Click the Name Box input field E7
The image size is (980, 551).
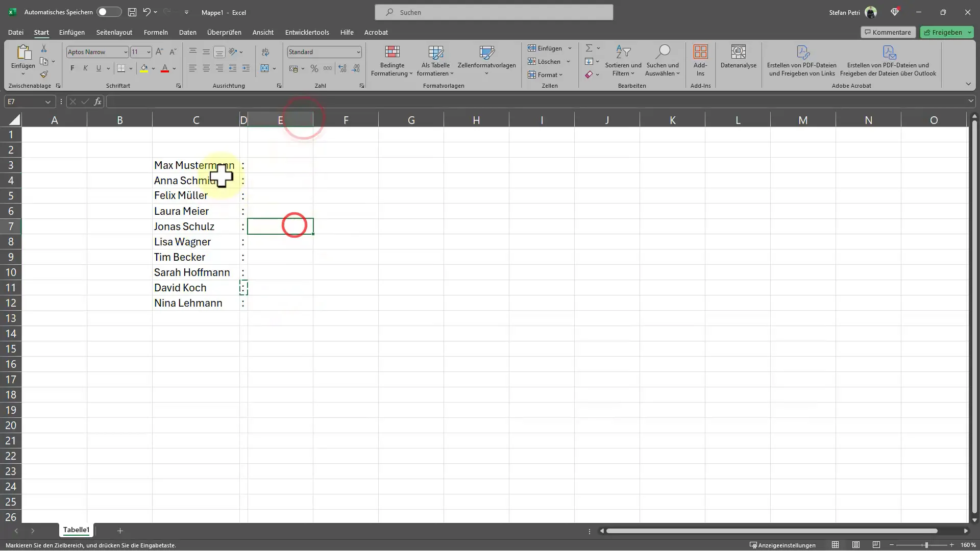27,102
